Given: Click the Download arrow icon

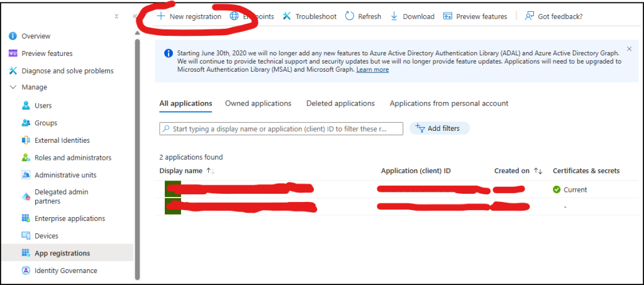Looking at the screenshot, I should tap(394, 16).
